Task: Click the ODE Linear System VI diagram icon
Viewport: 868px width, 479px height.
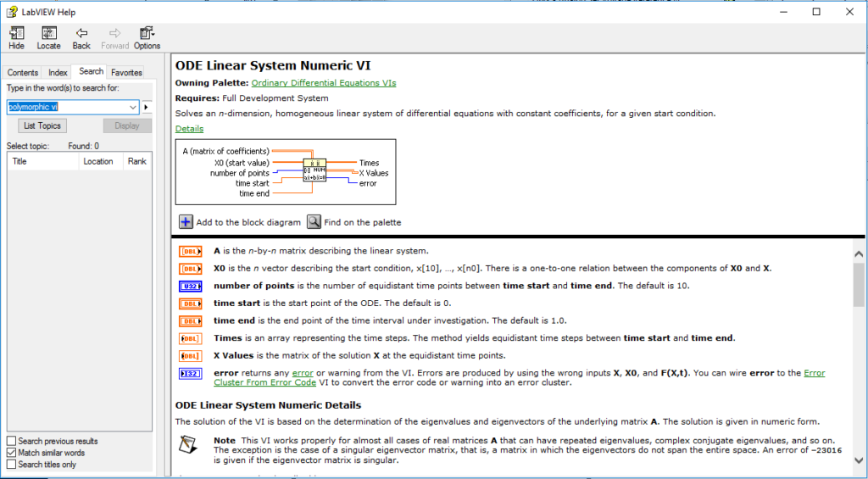Action: [314, 170]
